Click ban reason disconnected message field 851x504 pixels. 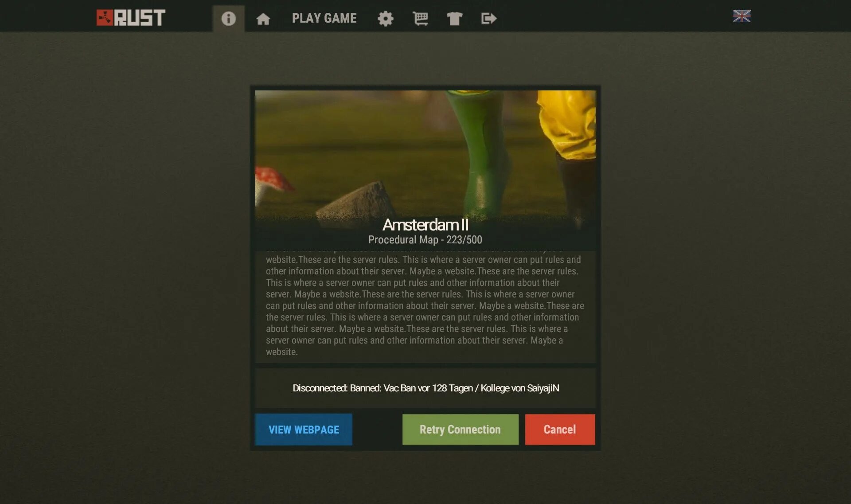426,387
